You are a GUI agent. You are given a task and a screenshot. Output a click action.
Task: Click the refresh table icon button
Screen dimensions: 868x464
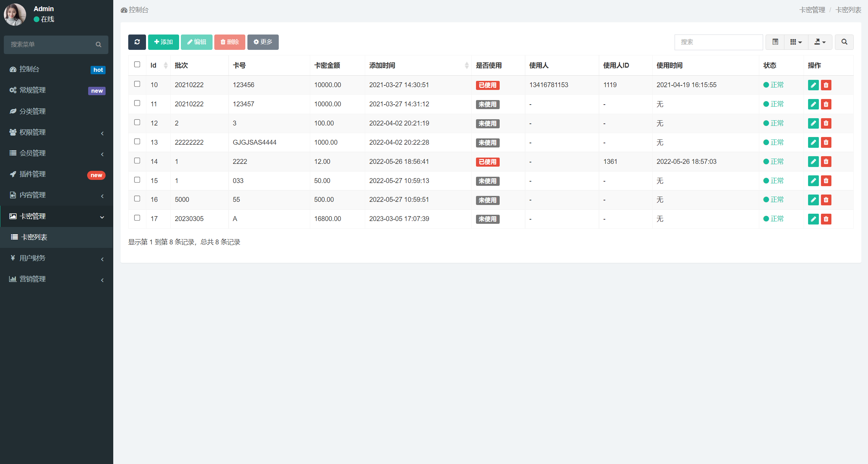pos(137,42)
